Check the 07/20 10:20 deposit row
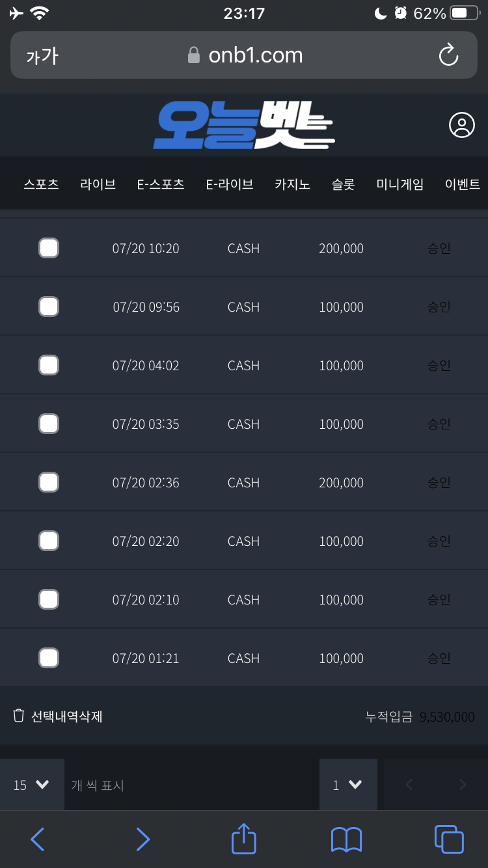Image resolution: width=488 pixels, height=868 pixels. [49, 248]
